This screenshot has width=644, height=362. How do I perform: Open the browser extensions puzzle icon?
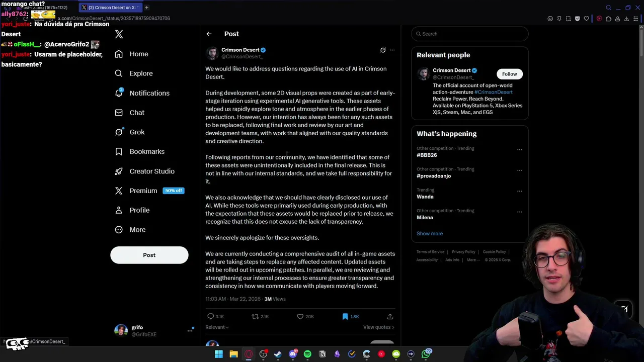click(x=608, y=19)
